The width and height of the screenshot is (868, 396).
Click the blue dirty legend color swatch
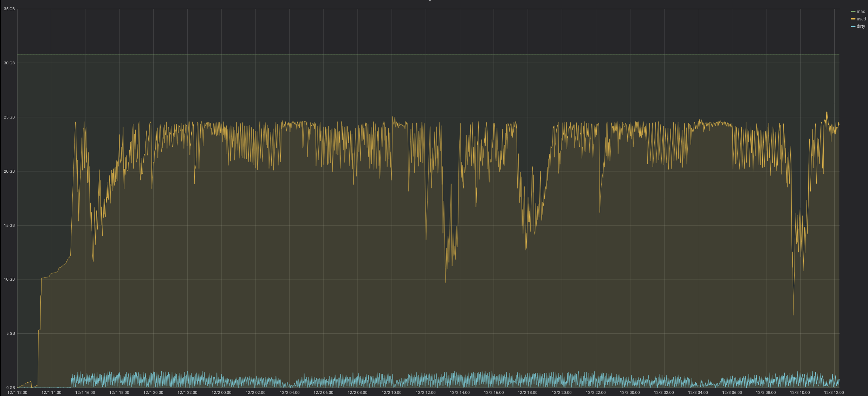pyautogui.click(x=853, y=26)
